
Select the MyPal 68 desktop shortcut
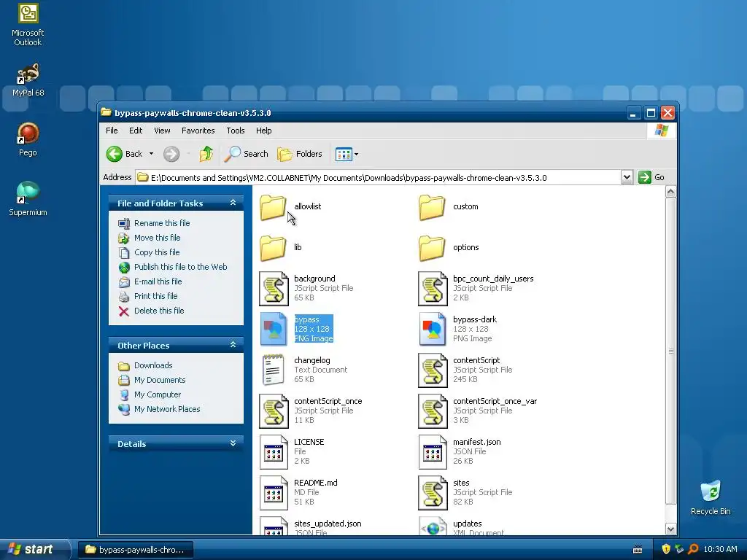pos(28,80)
